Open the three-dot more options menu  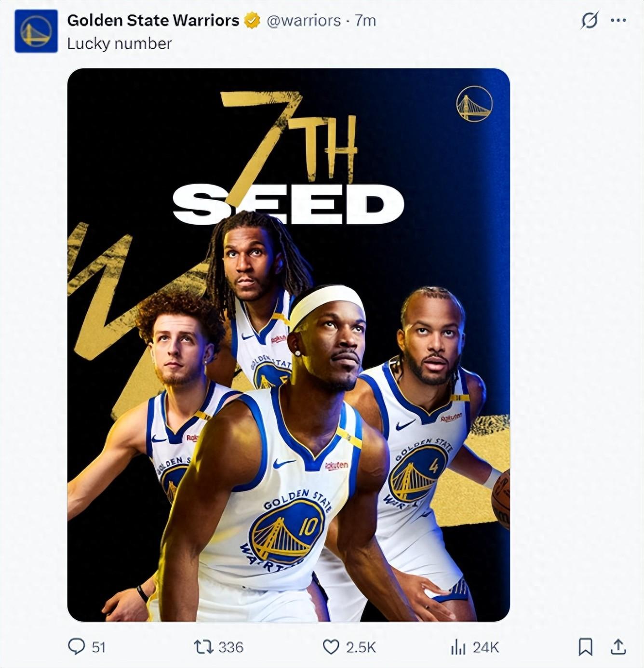point(618,21)
